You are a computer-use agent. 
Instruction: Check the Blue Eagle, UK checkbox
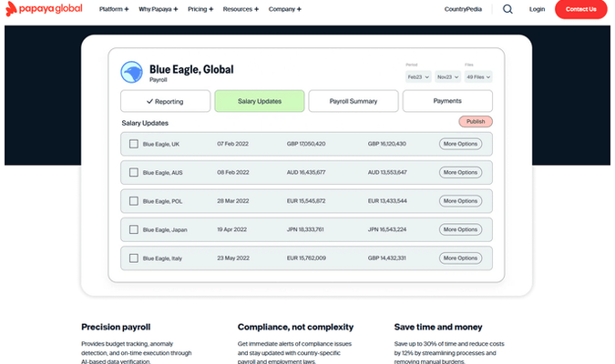pos(134,144)
